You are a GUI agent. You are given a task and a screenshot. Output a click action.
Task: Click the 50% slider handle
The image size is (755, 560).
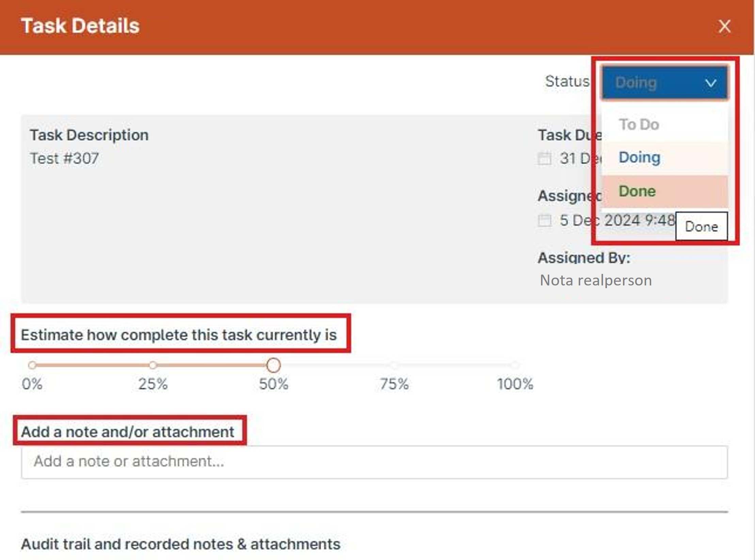[273, 365]
